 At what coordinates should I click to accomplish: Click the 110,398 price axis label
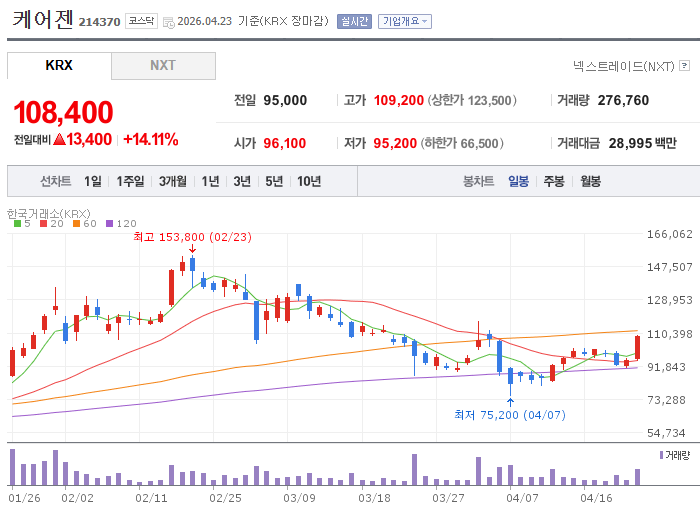[x=670, y=334]
